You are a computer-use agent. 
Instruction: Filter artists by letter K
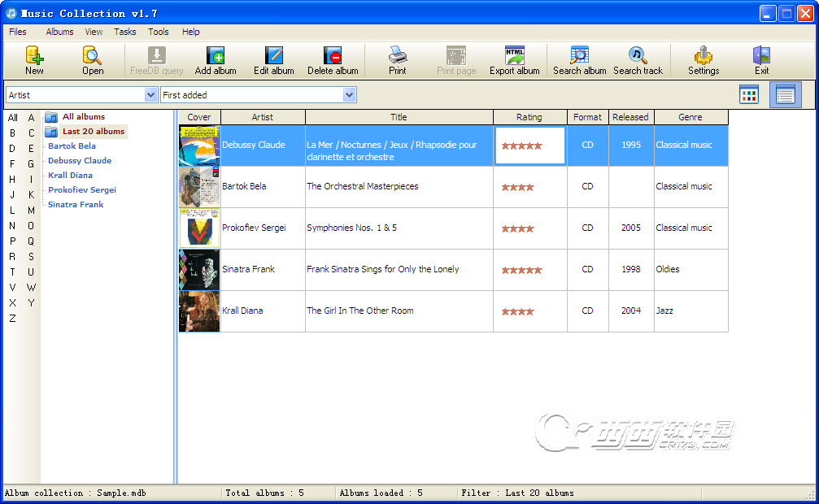tap(32, 195)
